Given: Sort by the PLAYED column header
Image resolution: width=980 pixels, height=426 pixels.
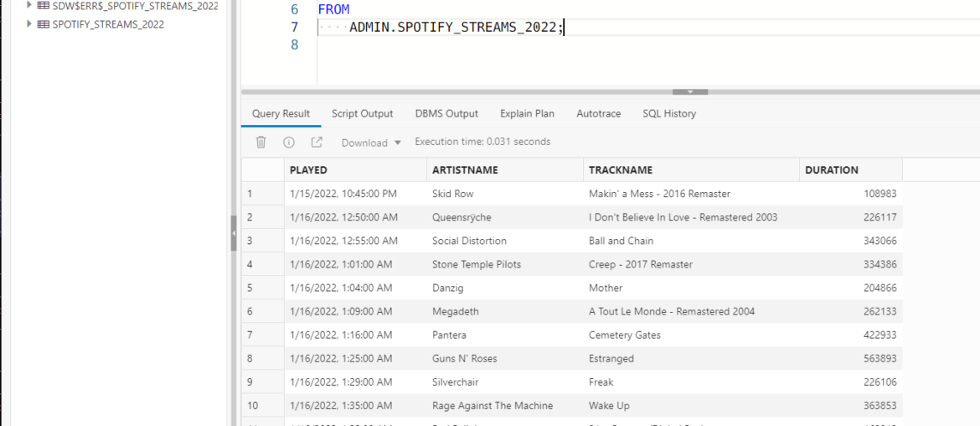Looking at the screenshot, I should 355,170.
